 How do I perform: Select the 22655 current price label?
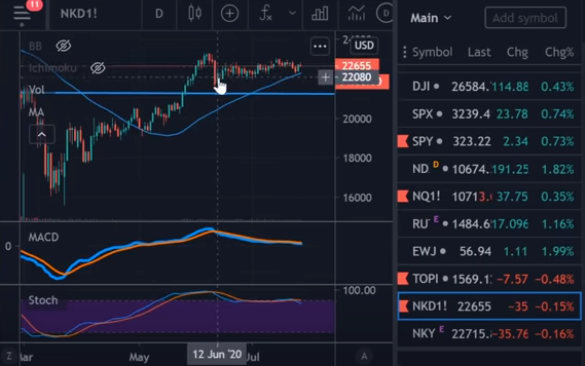tap(357, 66)
